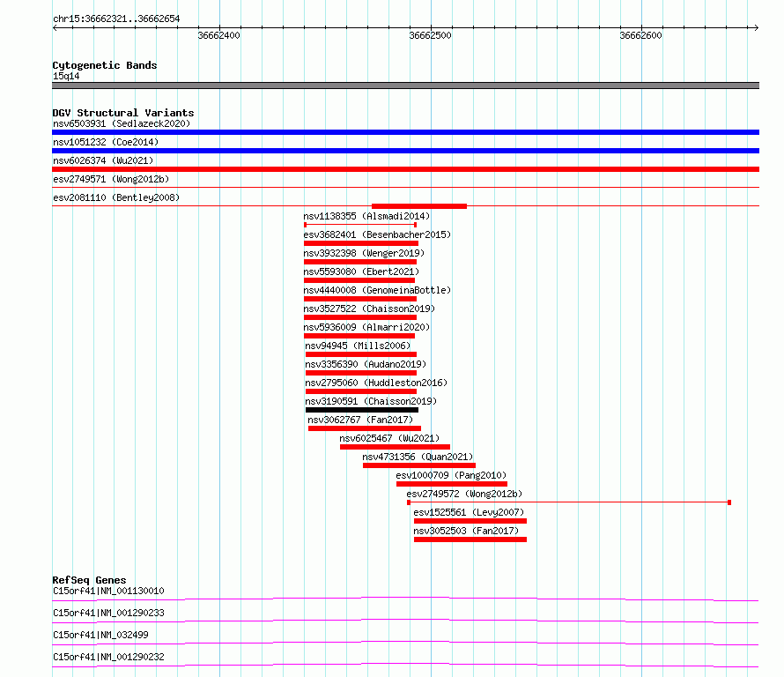The height and width of the screenshot is (677, 784).
Task: Click the thin red bar under nsv1138355
Action: click(x=360, y=225)
